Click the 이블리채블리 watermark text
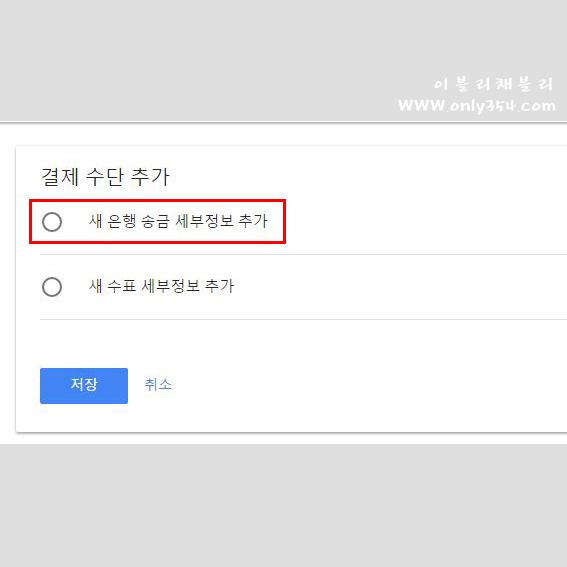The height and width of the screenshot is (567, 567). click(x=494, y=84)
